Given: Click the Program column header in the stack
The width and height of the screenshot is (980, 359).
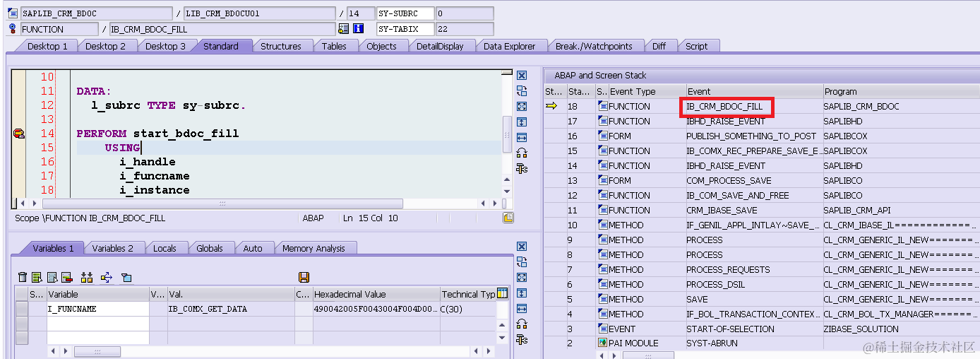Looking at the screenshot, I should pos(901,91).
